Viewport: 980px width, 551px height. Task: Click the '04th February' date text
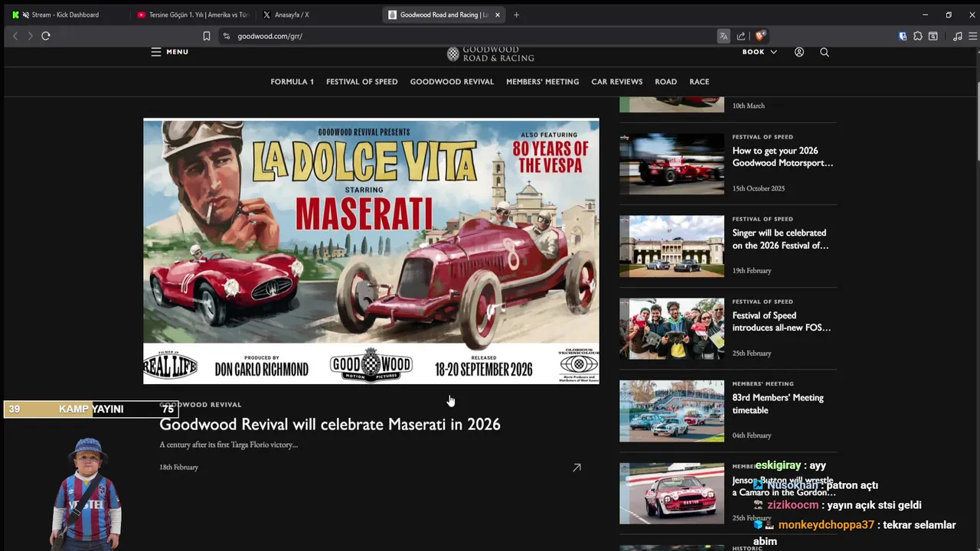752,435
